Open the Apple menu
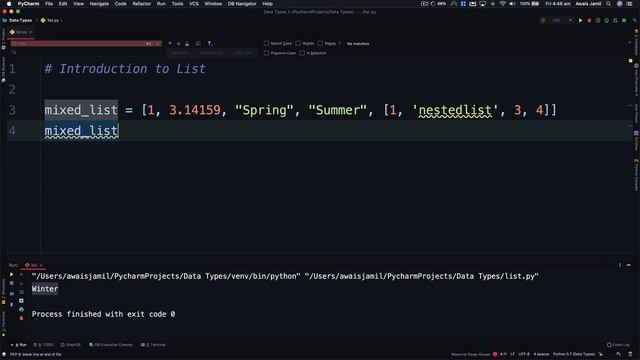This screenshot has width=640, height=360. (9, 4)
